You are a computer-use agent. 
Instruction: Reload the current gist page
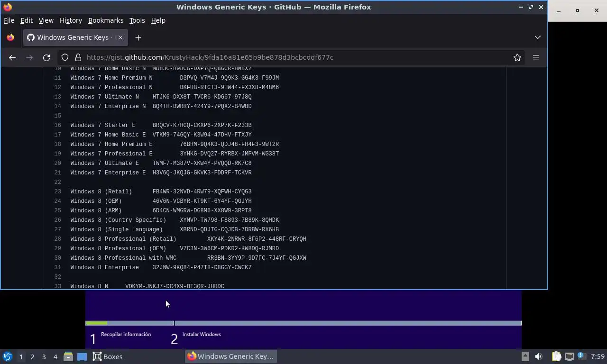coord(46,57)
